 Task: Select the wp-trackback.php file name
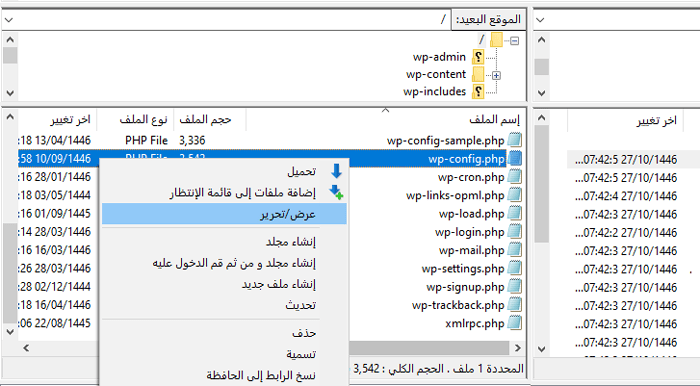458,305
